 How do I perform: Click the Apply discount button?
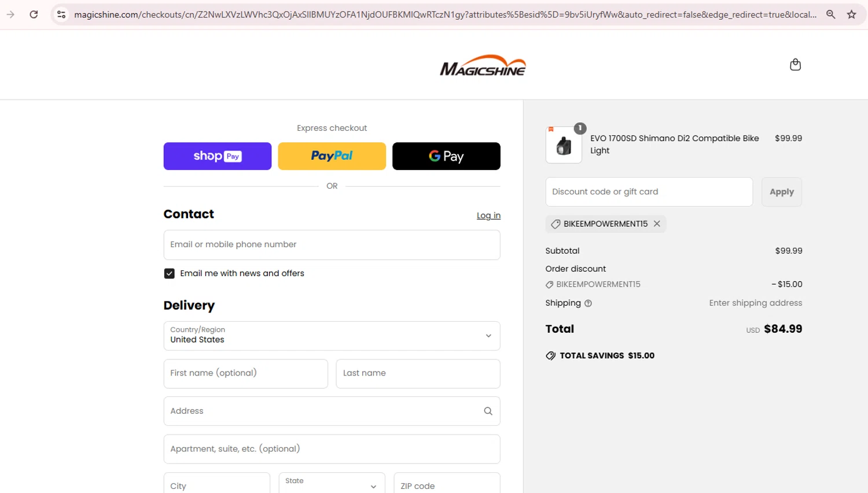(781, 192)
